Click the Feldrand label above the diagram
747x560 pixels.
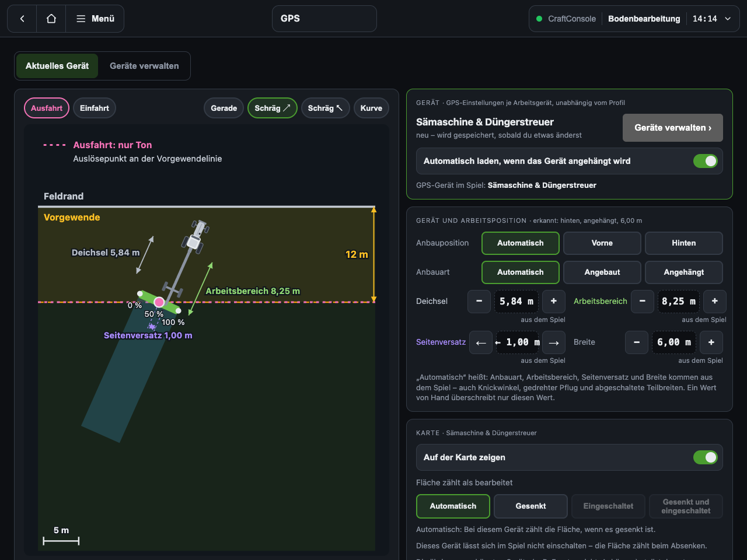coord(64,197)
